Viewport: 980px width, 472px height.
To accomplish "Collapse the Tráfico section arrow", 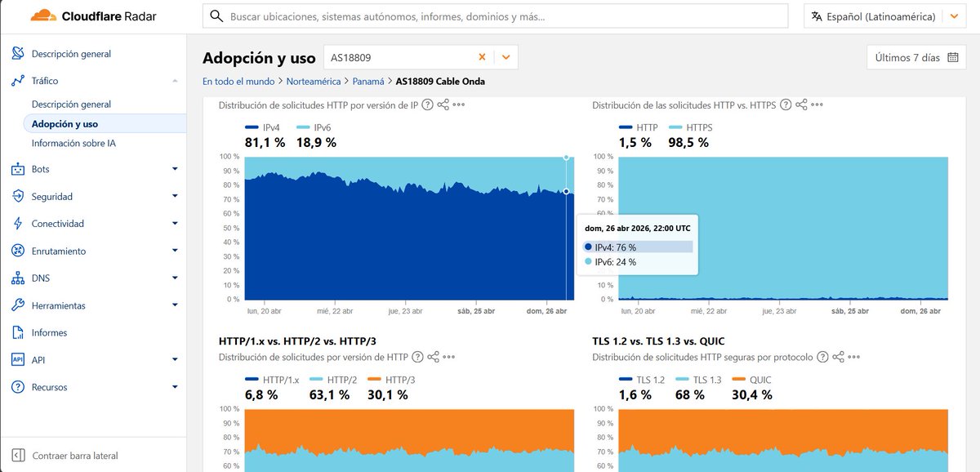I will pos(175,81).
